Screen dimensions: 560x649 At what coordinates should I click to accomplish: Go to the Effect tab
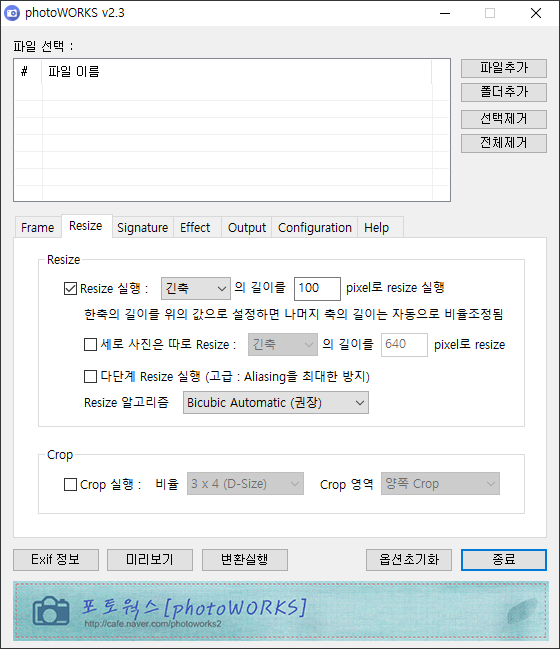click(x=195, y=227)
